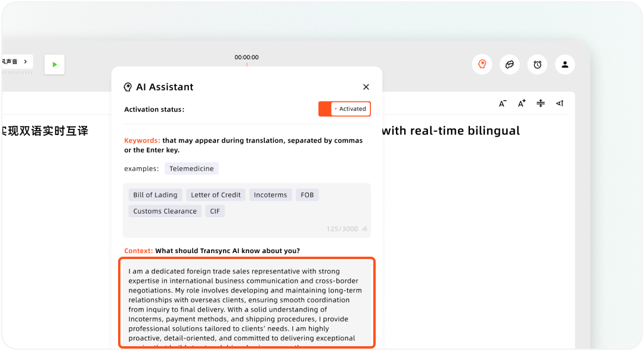This screenshot has width=644, height=351.
Task: Expand the sound source selector chevron
Action: click(26, 61)
